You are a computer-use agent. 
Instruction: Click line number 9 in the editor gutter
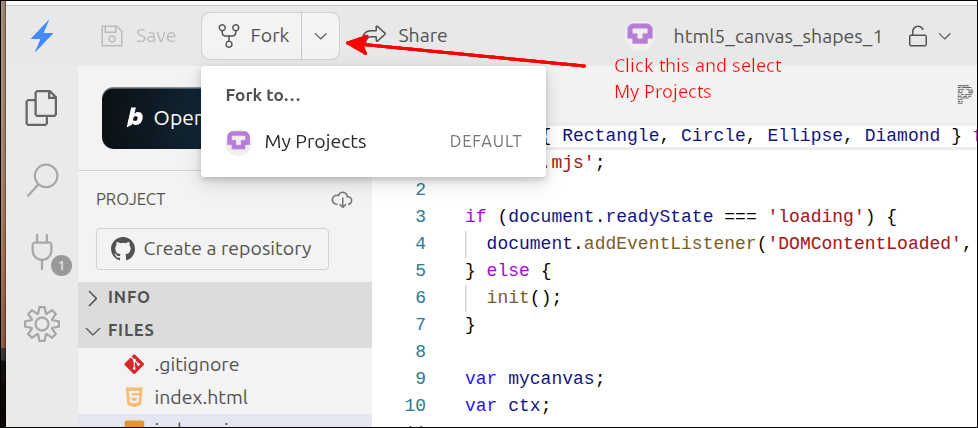point(419,378)
